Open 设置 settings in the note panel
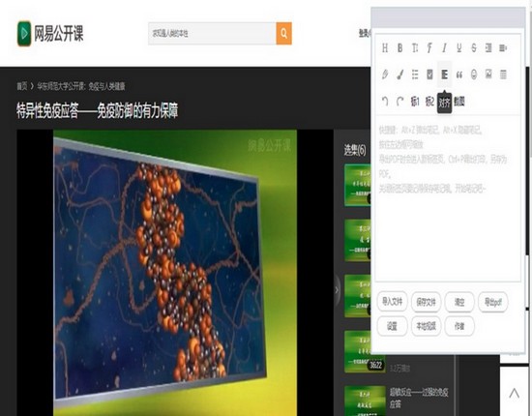Screen dimensions: 532x416 click(x=392, y=326)
